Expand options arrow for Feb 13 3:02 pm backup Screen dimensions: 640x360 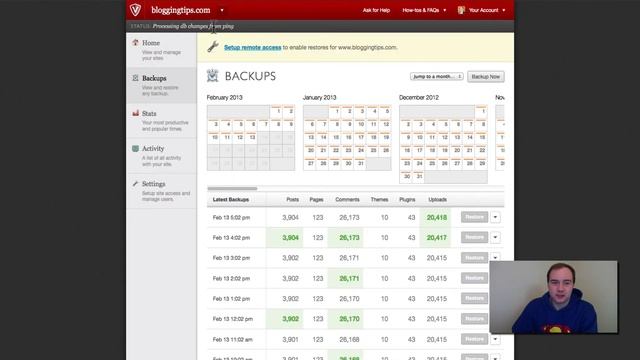[x=495, y=257]
